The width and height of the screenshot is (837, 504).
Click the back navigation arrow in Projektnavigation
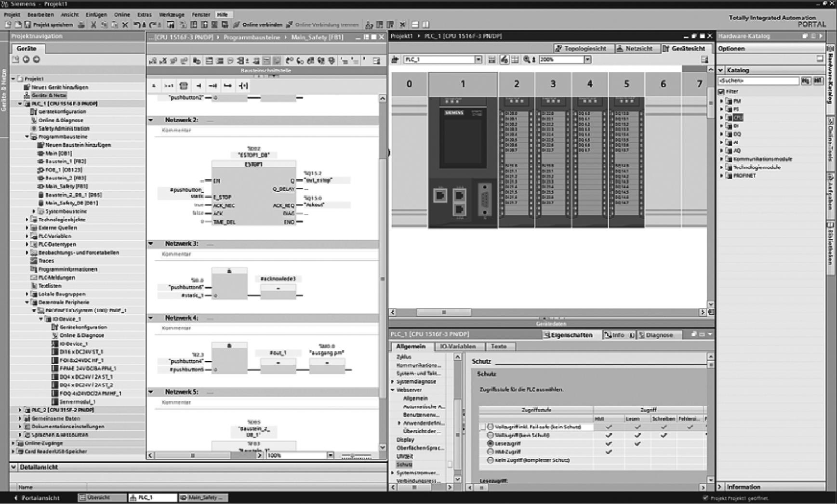click(26, 60)
